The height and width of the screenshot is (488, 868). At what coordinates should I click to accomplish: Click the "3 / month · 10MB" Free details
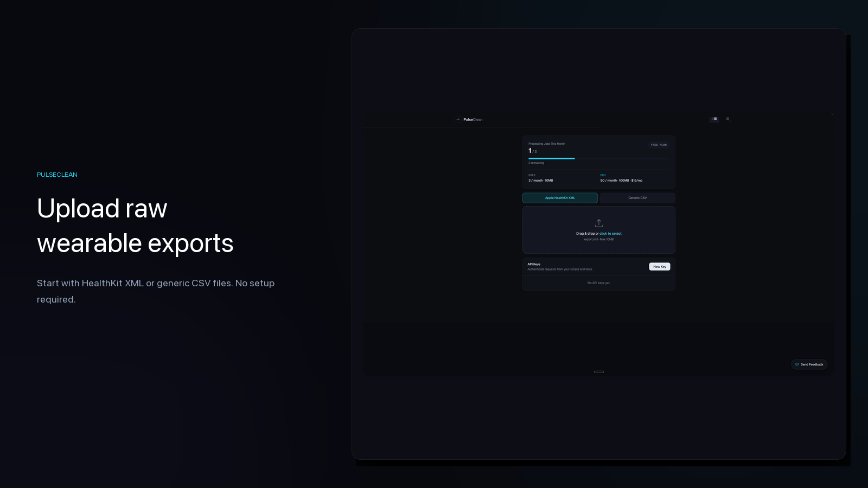541,181
